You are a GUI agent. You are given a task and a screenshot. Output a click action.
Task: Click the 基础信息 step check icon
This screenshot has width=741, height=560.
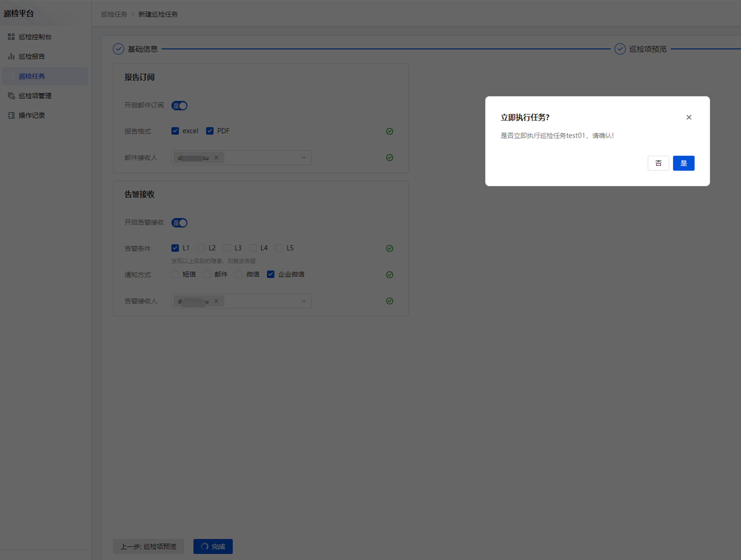[x=118, y=49]
